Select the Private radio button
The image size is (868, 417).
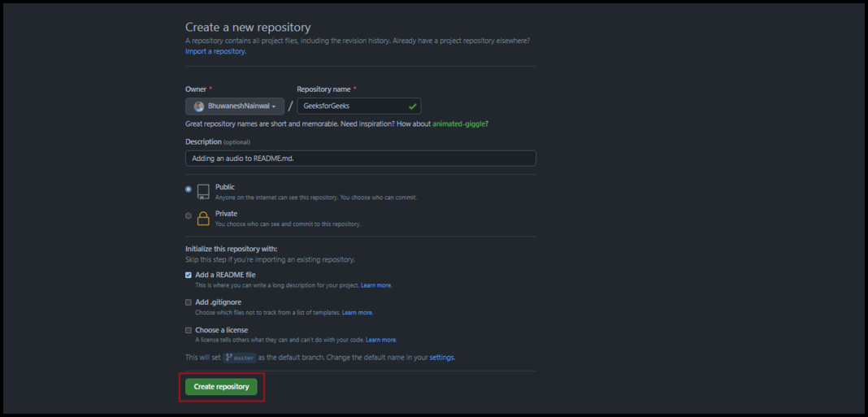189,216
